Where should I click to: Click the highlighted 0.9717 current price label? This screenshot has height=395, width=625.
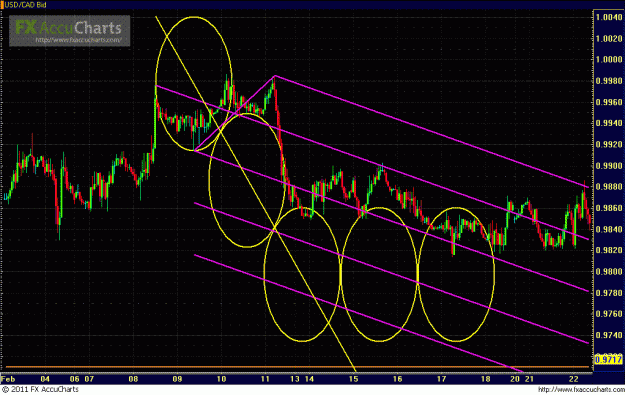pos(609,360)
